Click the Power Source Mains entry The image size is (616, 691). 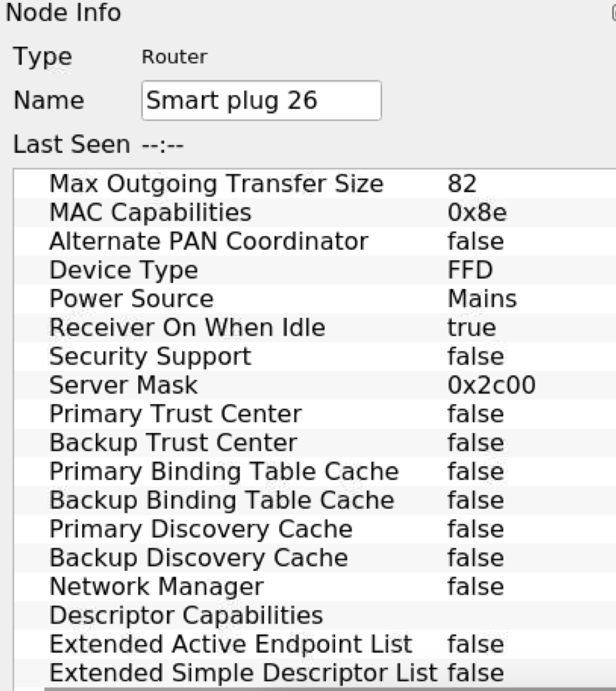(x=218, y=299)
